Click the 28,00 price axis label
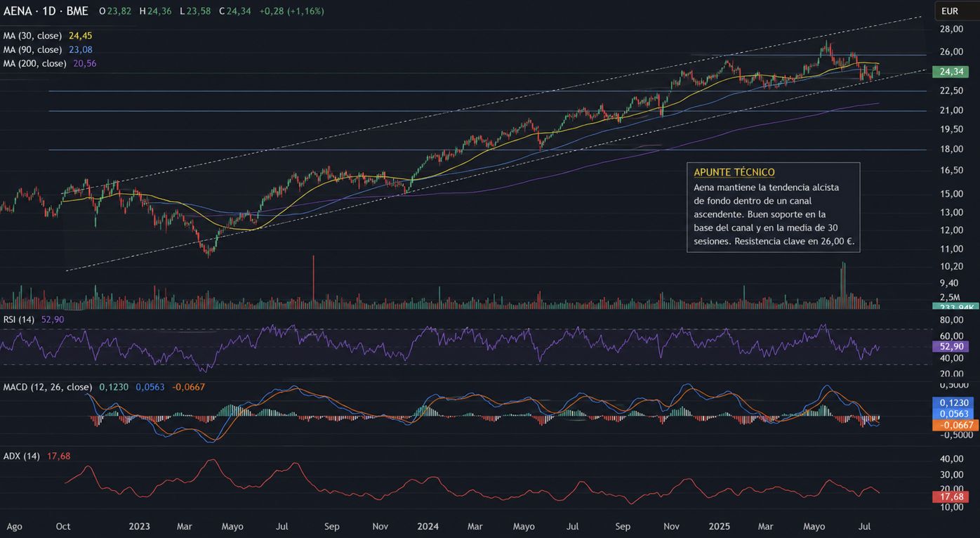 pos(951,29)
